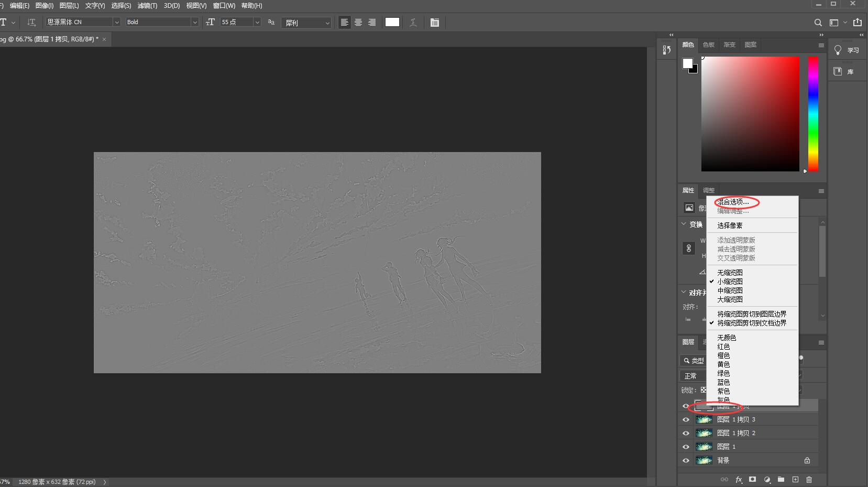
Task: Open the color panel menu icon
Action: [x=821, y=45]
